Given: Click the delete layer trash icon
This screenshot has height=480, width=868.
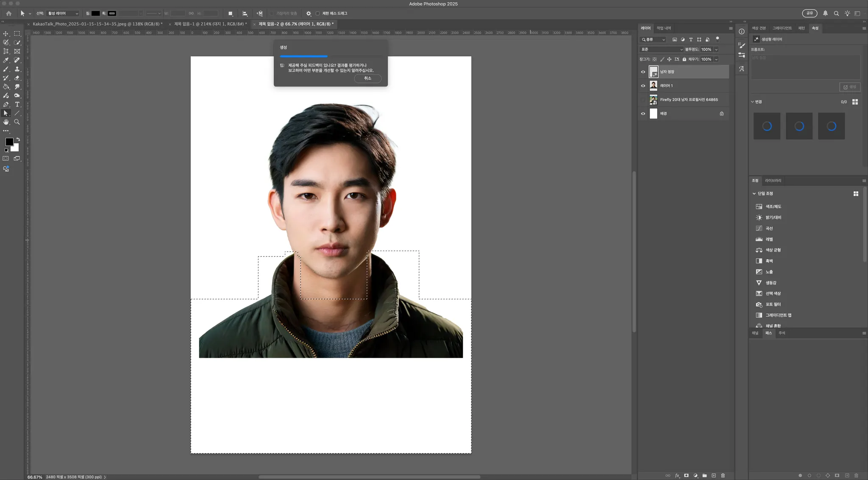Looking at the screenshot, I should 723,475.
